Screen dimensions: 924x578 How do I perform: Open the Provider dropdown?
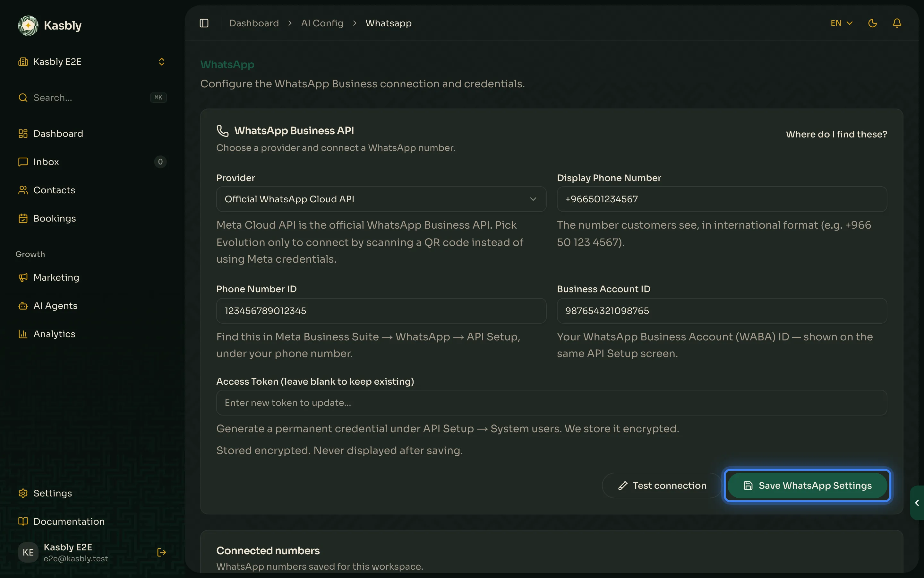(x=381, y=199)
